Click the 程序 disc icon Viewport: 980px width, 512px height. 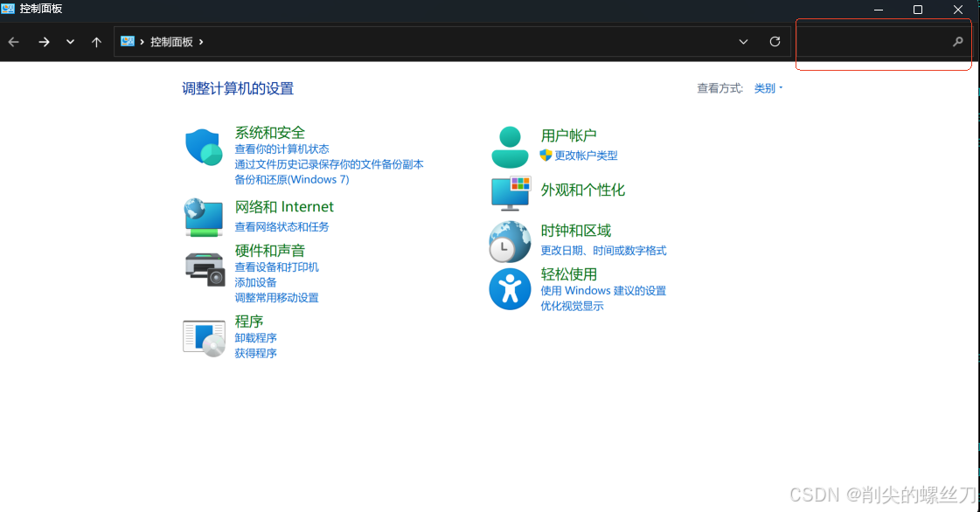205,338
